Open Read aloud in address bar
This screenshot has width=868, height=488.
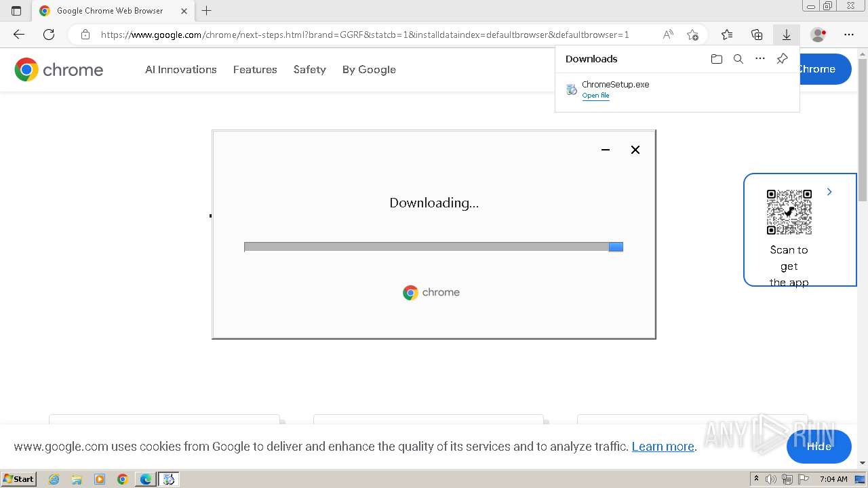coord(668,35)
